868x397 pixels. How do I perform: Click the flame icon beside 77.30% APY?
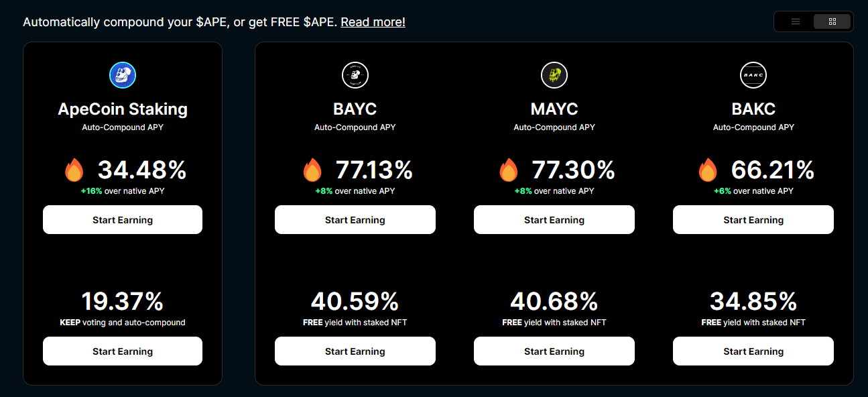click(509, 170)
